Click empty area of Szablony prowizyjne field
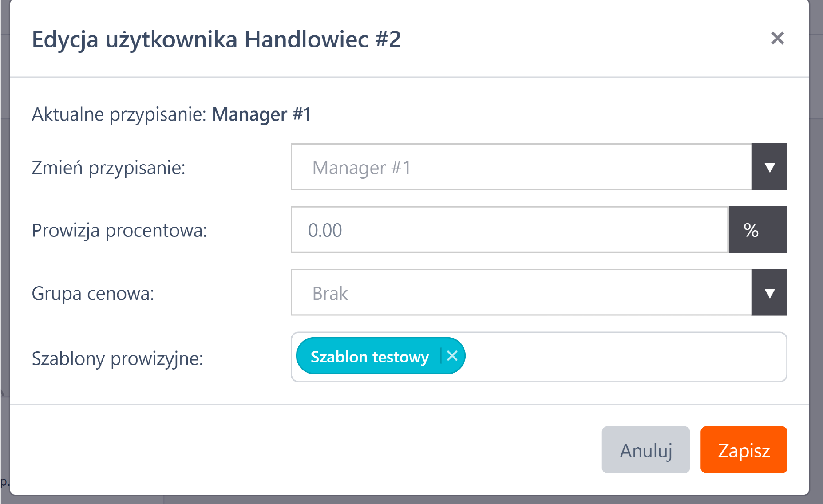 pos(621,357)
